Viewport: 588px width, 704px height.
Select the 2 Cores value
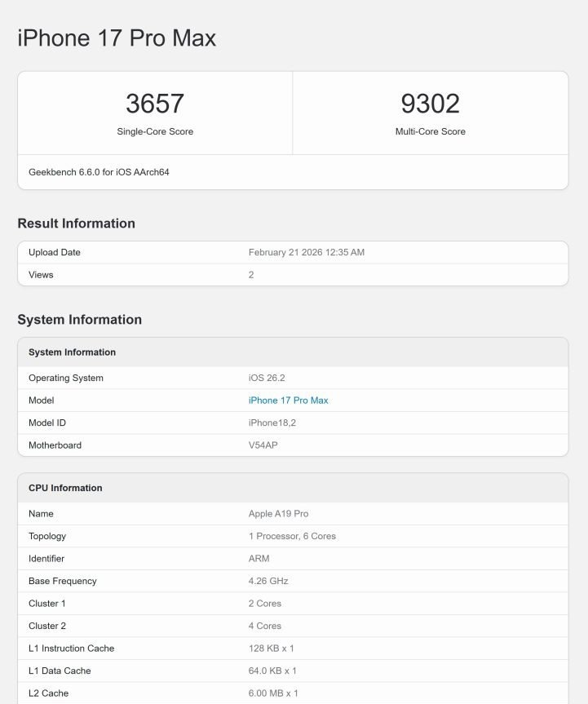265,604
